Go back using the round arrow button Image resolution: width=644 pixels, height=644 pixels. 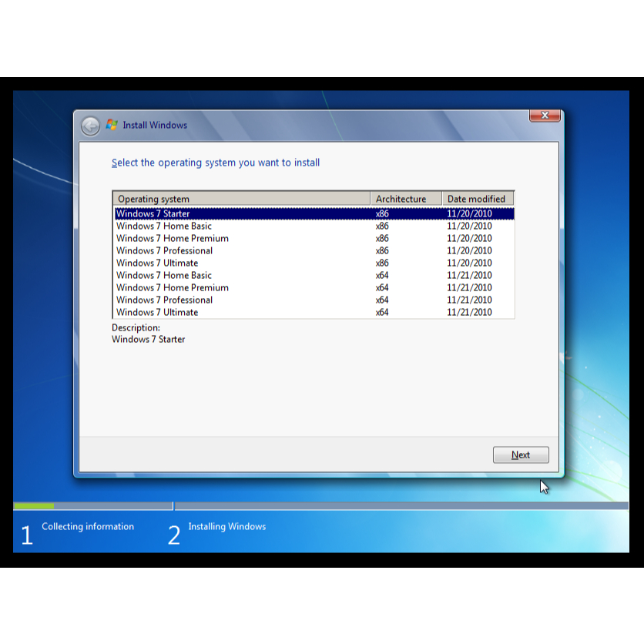pos(90,126)
